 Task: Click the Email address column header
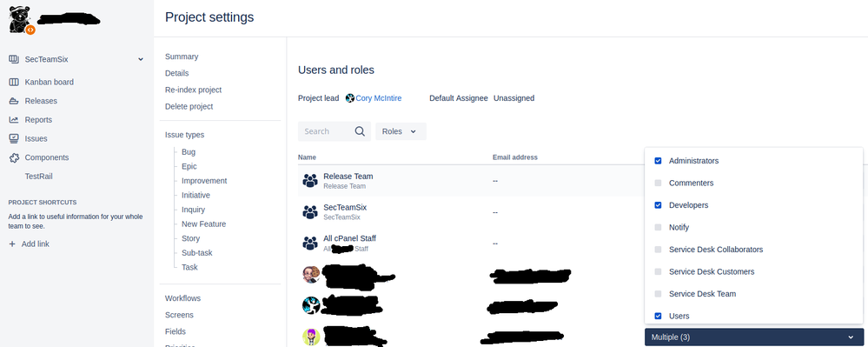[515, 157]
